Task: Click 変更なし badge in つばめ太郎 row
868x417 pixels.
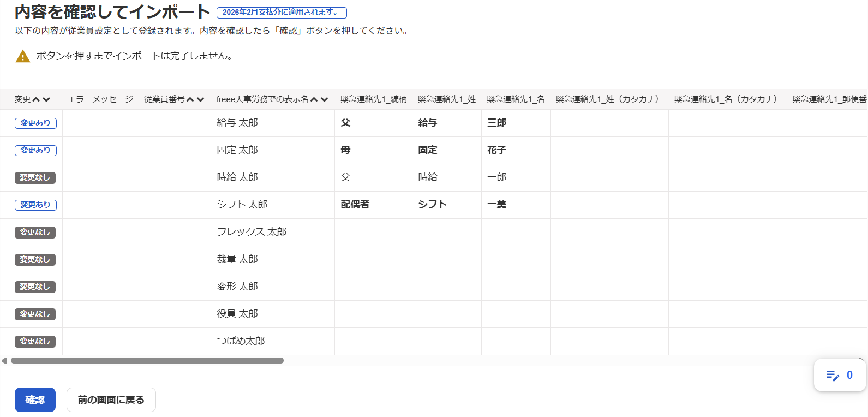Action: point(35,342)
